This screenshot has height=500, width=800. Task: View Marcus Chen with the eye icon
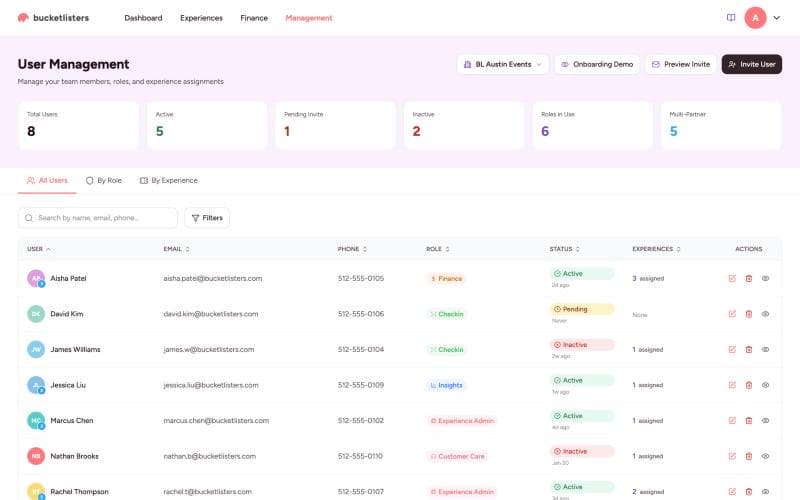point(765,421)
